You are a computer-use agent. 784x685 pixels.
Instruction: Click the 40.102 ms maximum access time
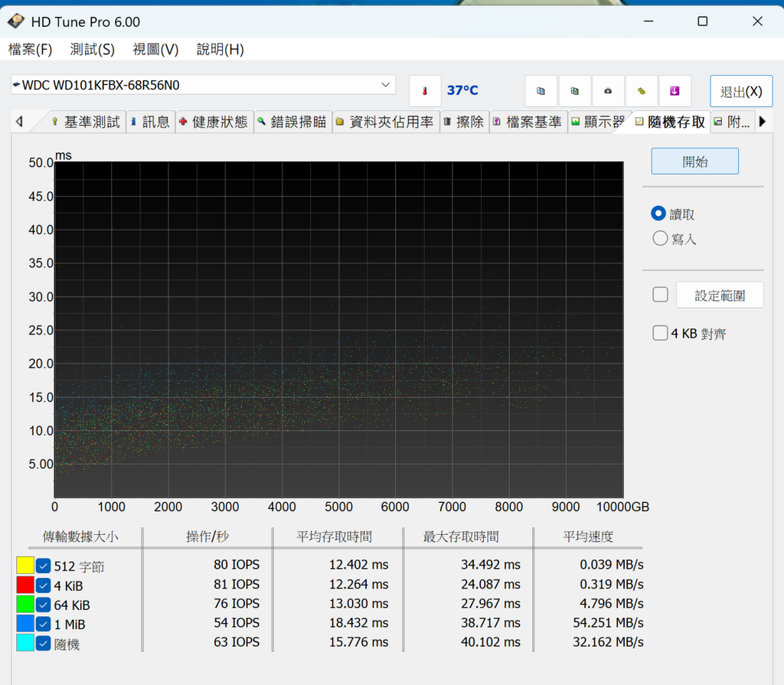pos(491,642)
